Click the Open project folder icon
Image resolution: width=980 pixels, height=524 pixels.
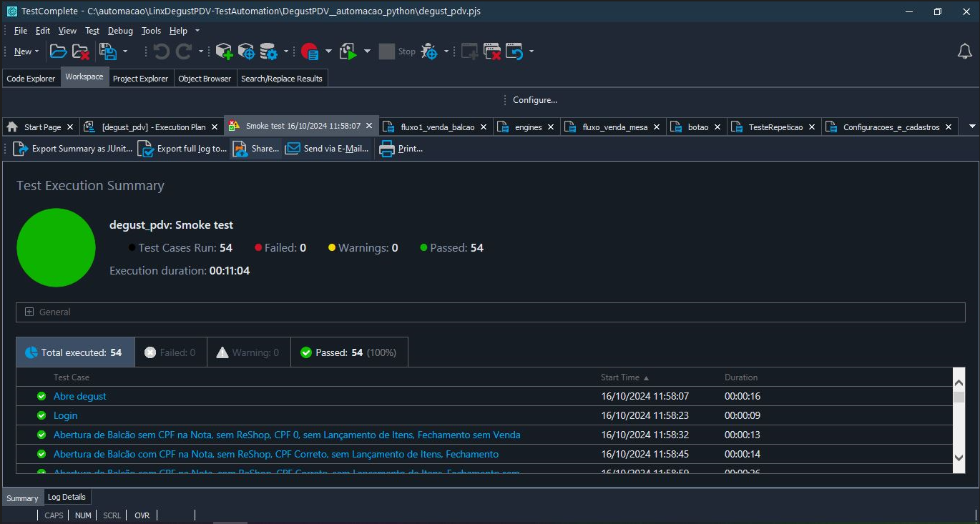(x=58, y=51)
